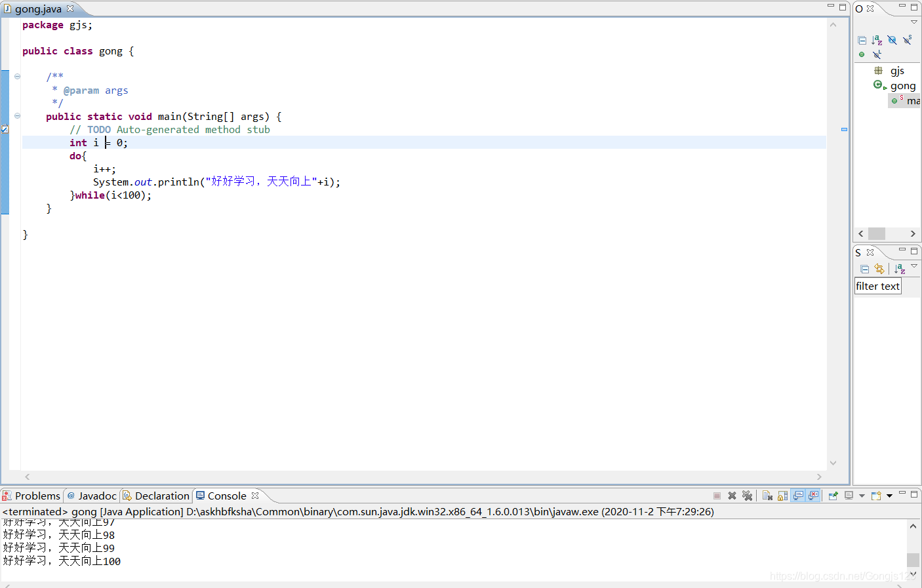Switch to the Javadoc tab

[x=92, y=496]
